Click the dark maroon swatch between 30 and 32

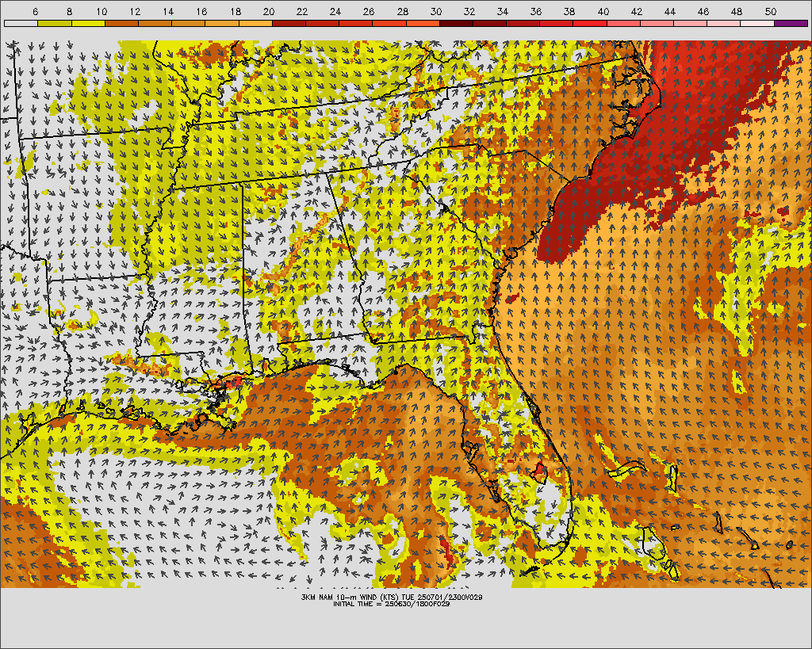[456, 23]
